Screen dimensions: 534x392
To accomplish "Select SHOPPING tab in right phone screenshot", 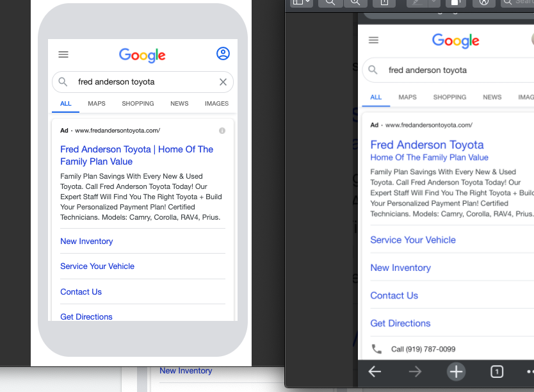I will [x=449, y=97].
